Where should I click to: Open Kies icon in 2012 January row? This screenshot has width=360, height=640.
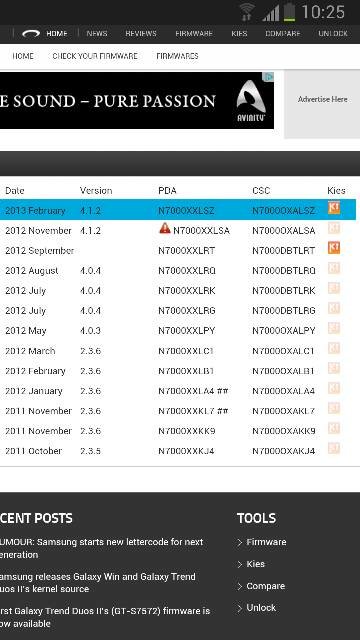point(334,388)
